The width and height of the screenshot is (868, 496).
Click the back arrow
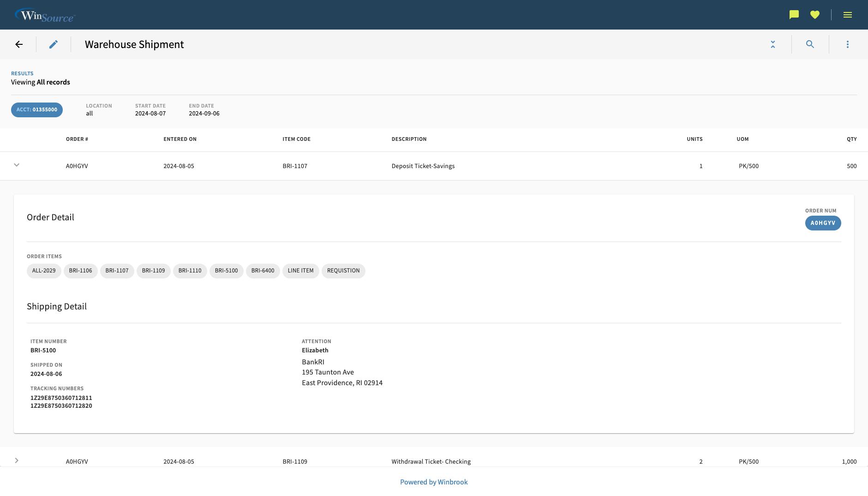coord(19,44)
